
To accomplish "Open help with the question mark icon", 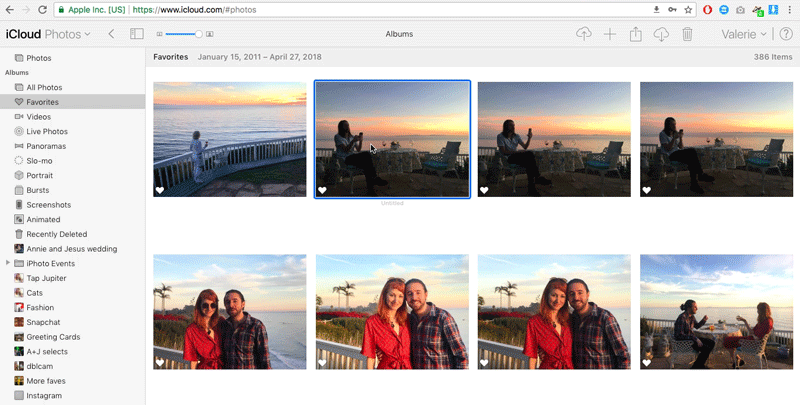I will [786, 34].
